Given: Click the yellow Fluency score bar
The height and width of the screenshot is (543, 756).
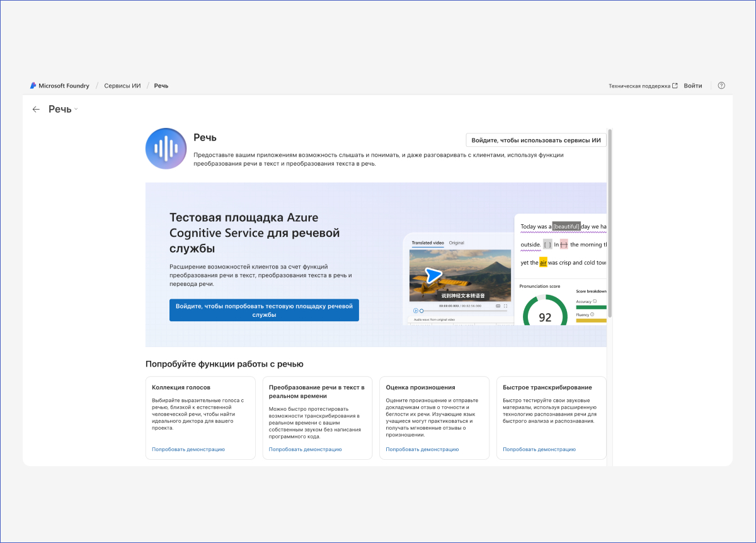Looking at the screenshot, I should click(x=592, y=320).
